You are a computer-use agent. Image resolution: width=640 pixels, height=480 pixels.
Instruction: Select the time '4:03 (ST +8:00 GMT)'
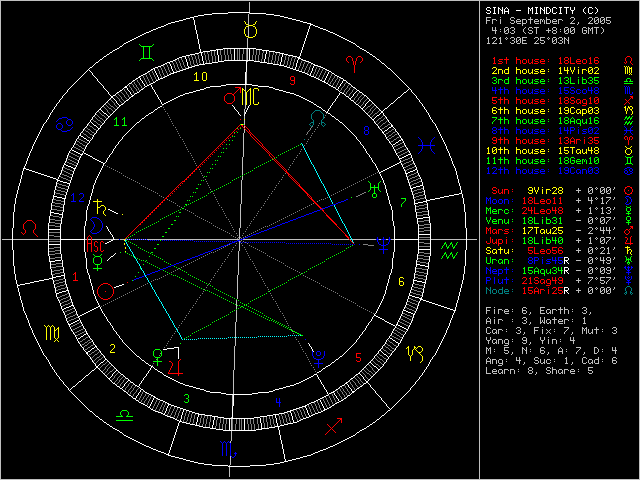(549, 31)
